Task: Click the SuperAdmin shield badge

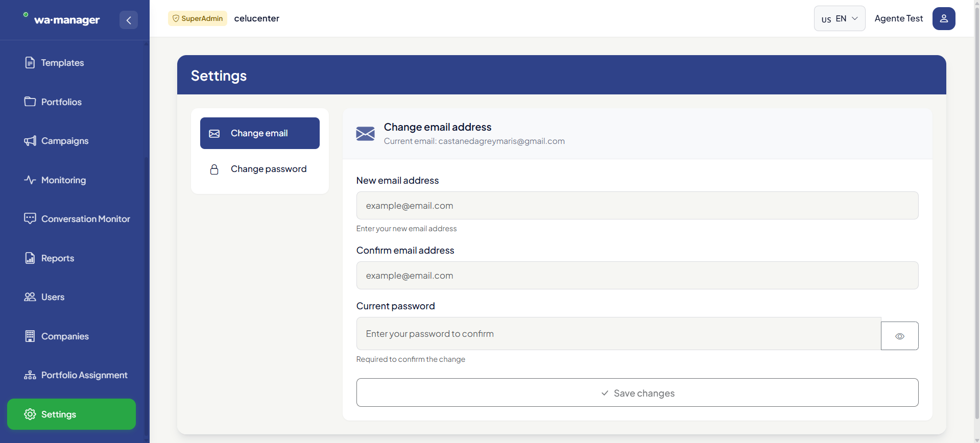Action: (x=198, y=18)
